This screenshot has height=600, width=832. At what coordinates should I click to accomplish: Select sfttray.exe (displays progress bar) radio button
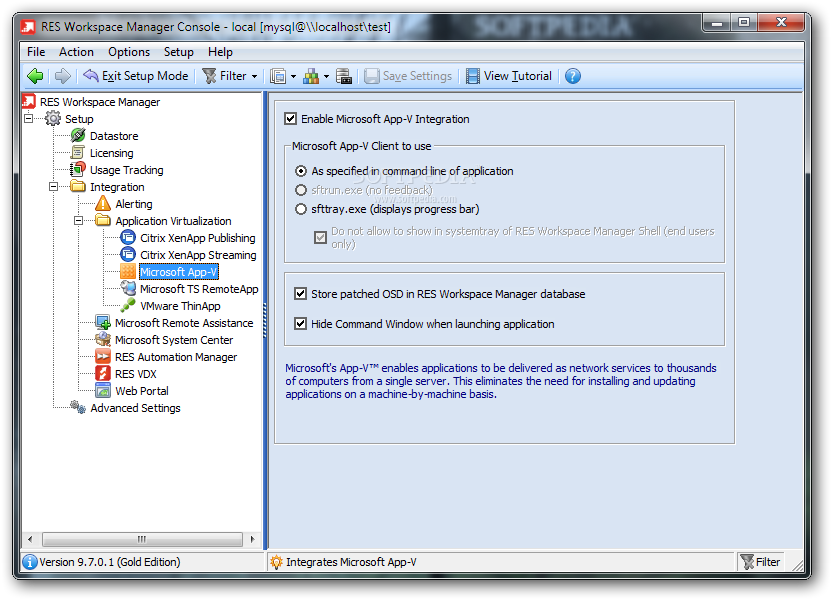coord(301,209)
